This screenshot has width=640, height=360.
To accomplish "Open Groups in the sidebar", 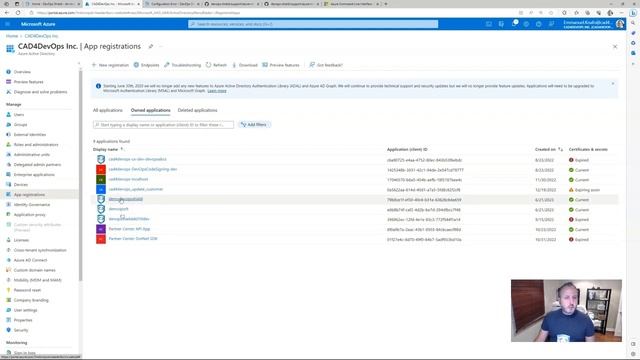I will 20,124.
